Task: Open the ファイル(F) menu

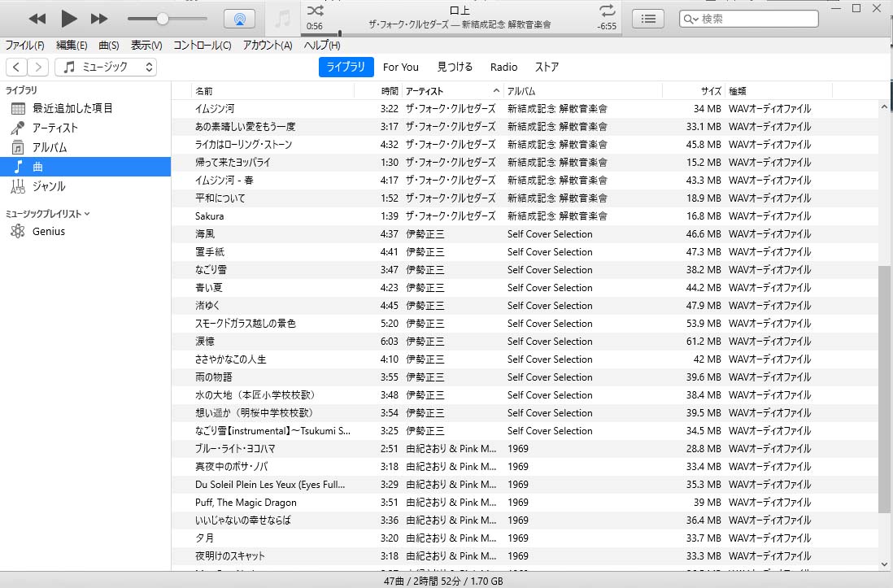Action: pyautogui.click(x=25, y=46)
